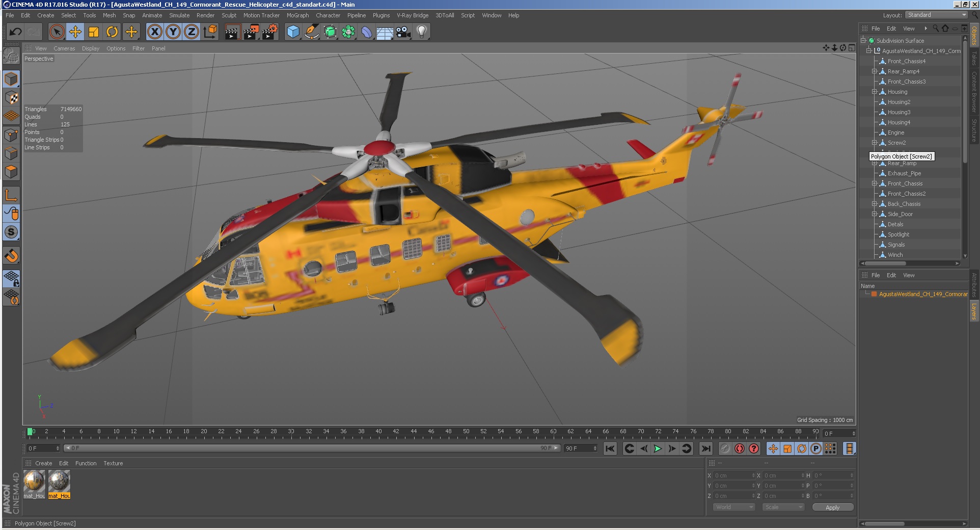Open the MoGraph Array green icon
Screen dimensions: 980x530
tap(348, 32)
